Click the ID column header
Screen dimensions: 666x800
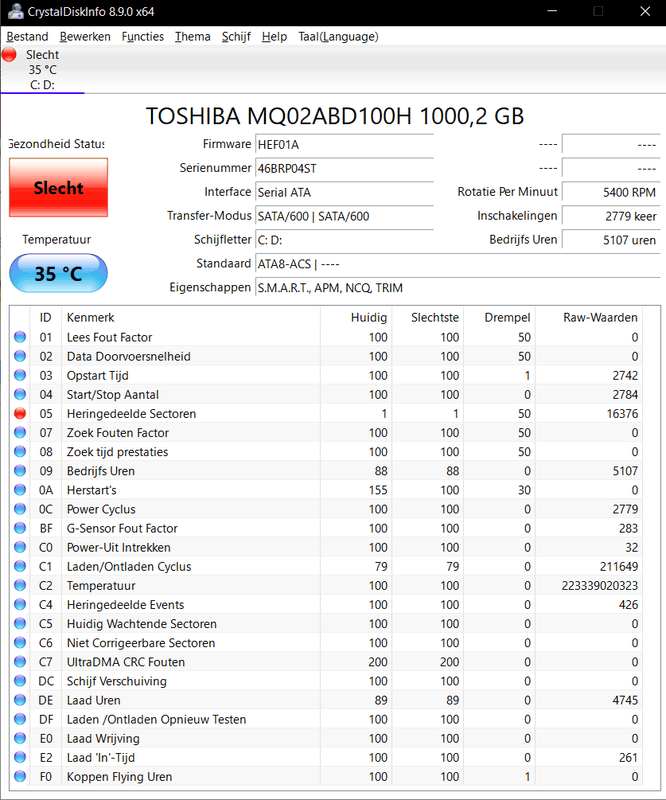coord(45,317)
